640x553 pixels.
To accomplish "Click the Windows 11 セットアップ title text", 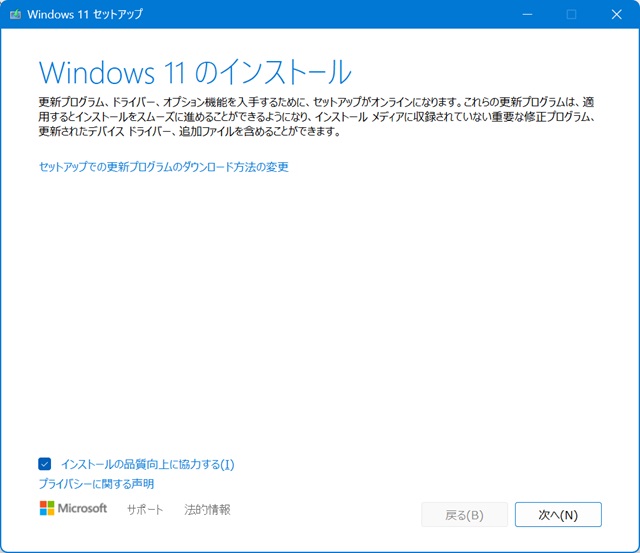I will point(85,14).
